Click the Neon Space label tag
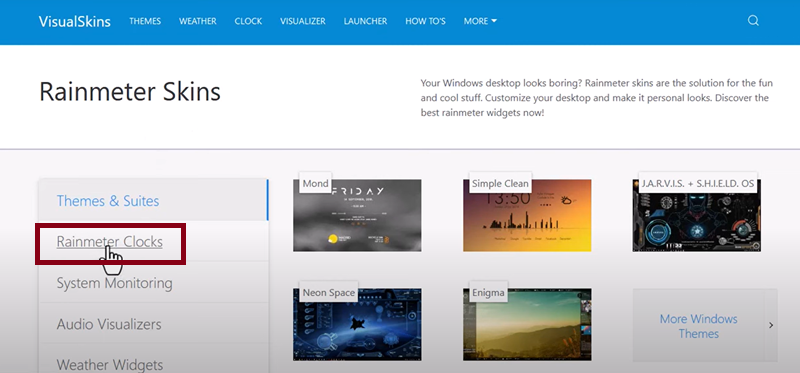 (329, 293)
